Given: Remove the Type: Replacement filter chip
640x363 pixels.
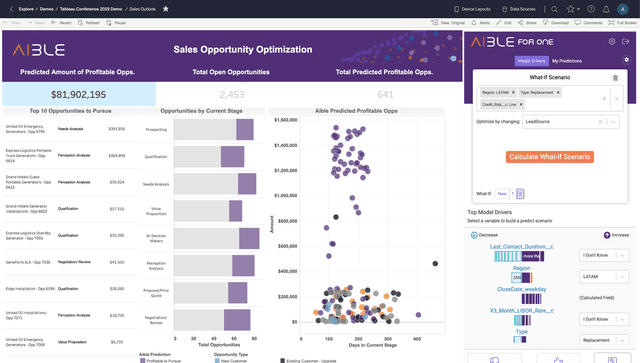Looking at the screenshot, I should pyautogui.click(x=558, y=92).
